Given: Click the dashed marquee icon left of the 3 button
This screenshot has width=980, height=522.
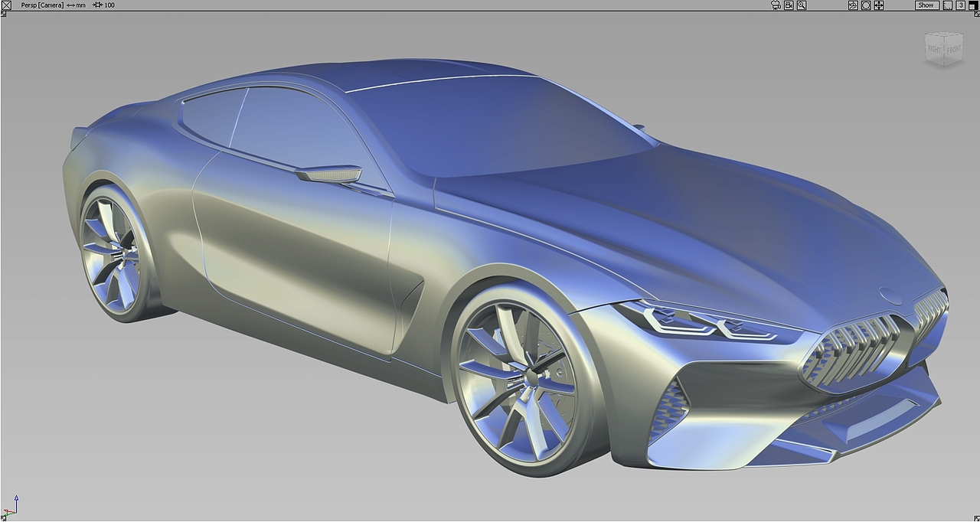Looking at the screenshot, I should 947,5.
